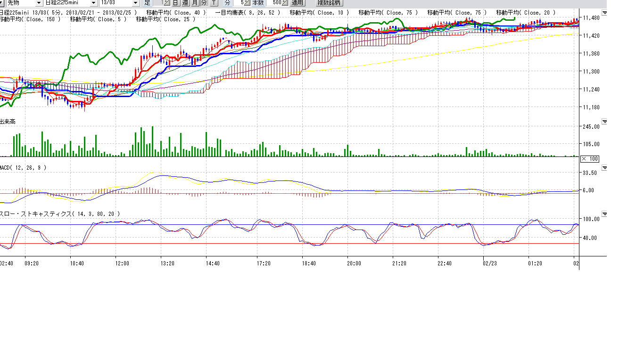Open the slow stochastics panel menu arrow
Image resolution: width=644 pixels, height=362 pixels.
coord(604,214)
